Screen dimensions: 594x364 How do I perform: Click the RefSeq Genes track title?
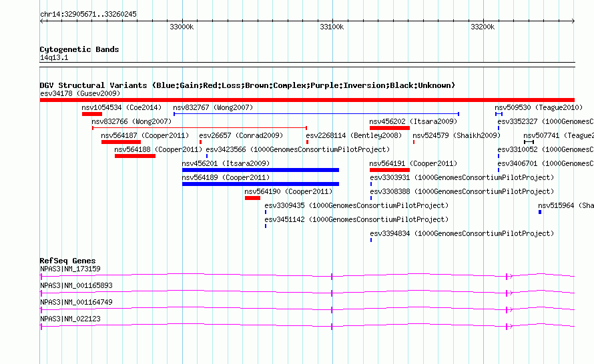coord(67,261)
